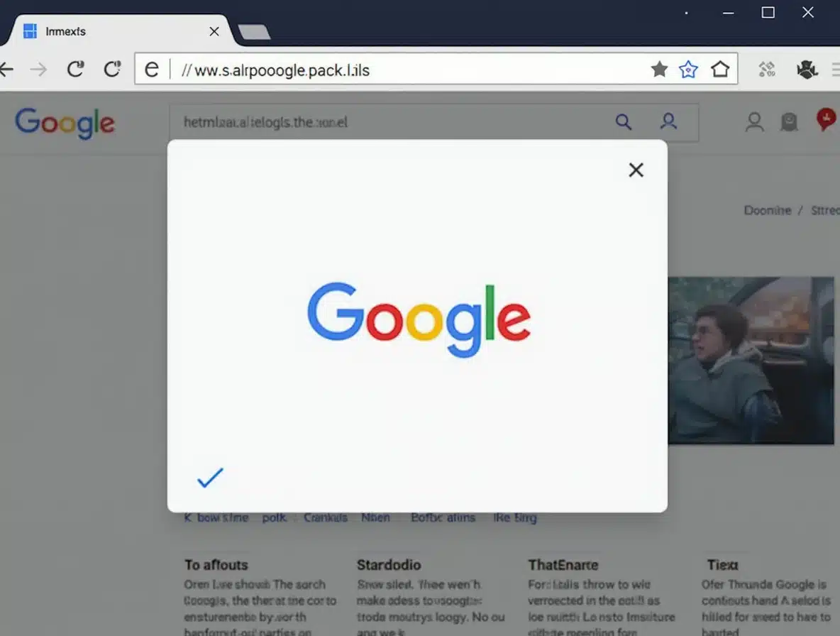Click the blue checkmark in the dialog

click(x=210, y=478)
